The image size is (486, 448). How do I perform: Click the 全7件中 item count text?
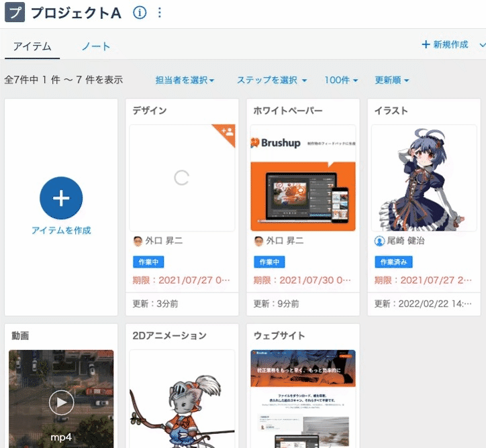[x=64, y=80]
